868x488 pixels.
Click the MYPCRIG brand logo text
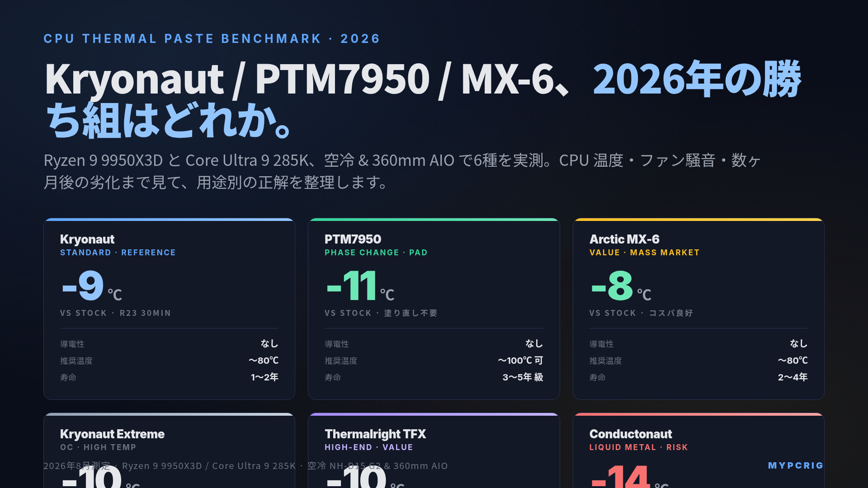pos(796,465)
